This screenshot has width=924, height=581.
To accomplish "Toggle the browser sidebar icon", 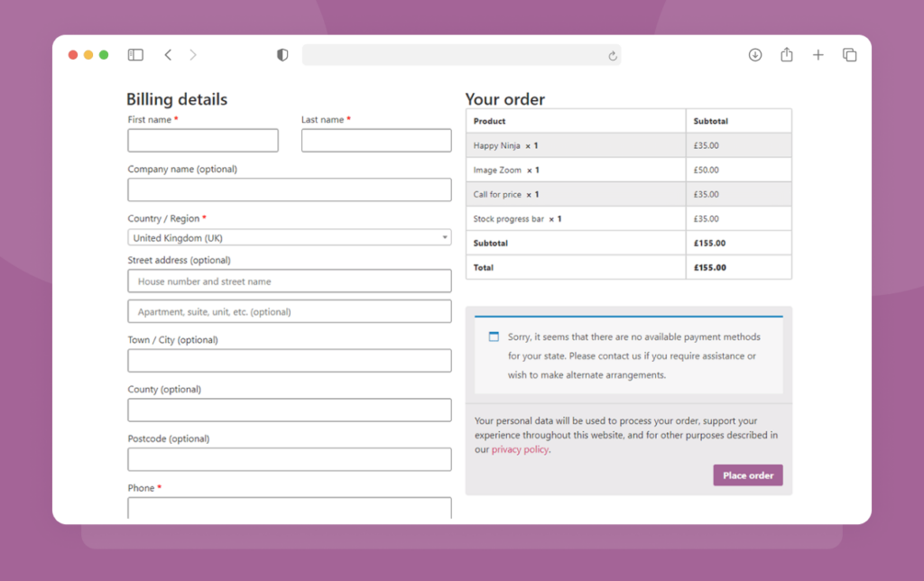I will pyautogui.click(x=135, y=55).
